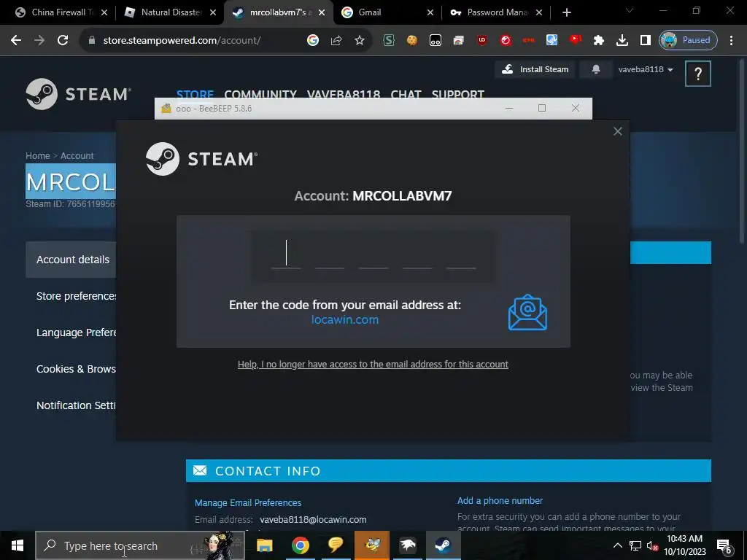Click the third code digit field
The image size is (747, 560).
373,254
